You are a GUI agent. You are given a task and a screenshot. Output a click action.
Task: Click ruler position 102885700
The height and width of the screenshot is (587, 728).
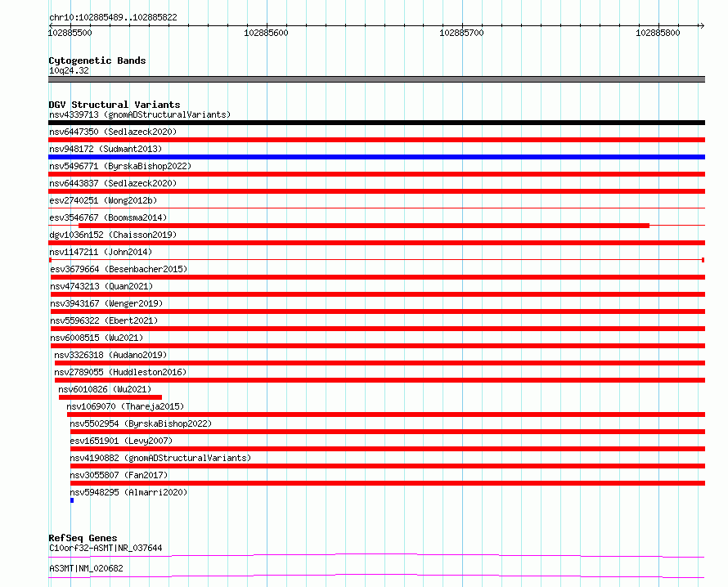[x=461, y=33]
